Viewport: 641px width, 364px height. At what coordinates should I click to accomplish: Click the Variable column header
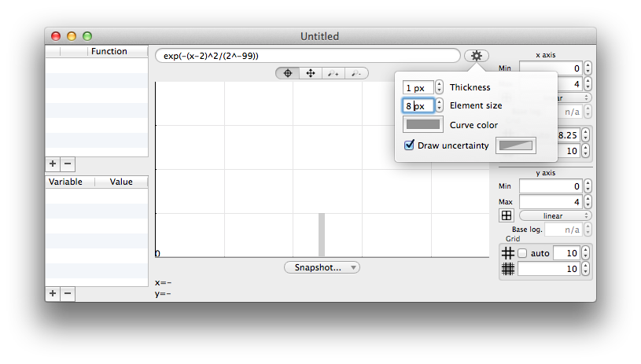[x=70, y=182]
